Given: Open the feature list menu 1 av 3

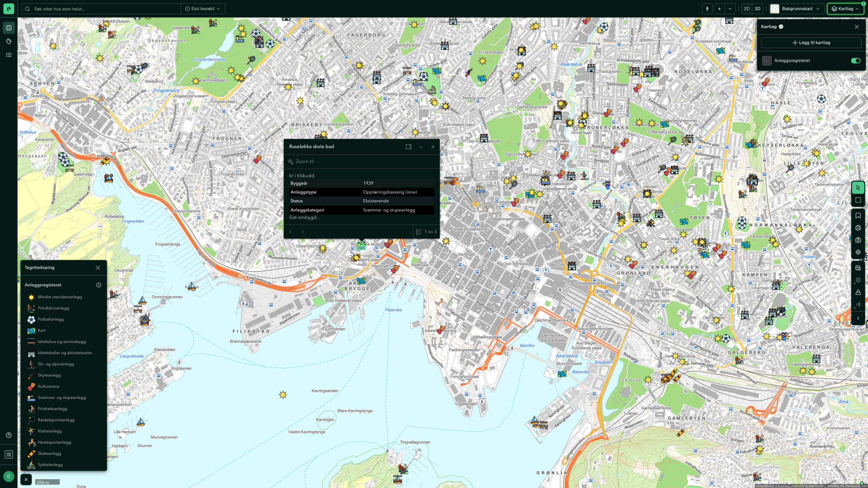Looking at the screenshot, I should pos(427,232).
